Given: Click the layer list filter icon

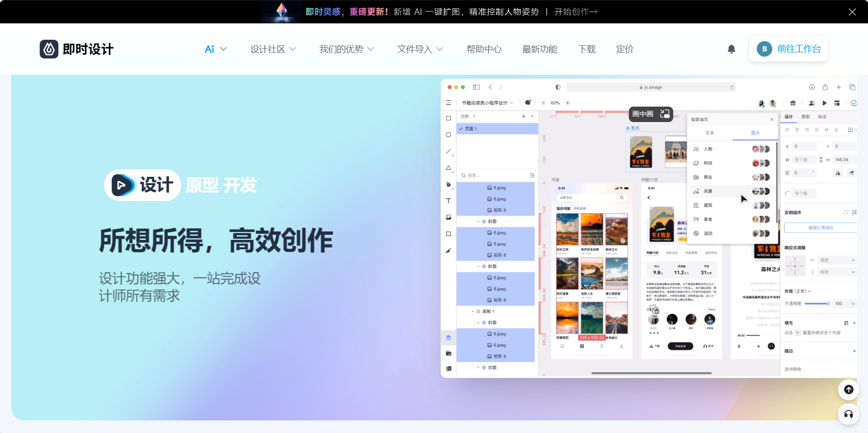Looking at the screenshot, I should click(x=532, y=175).
